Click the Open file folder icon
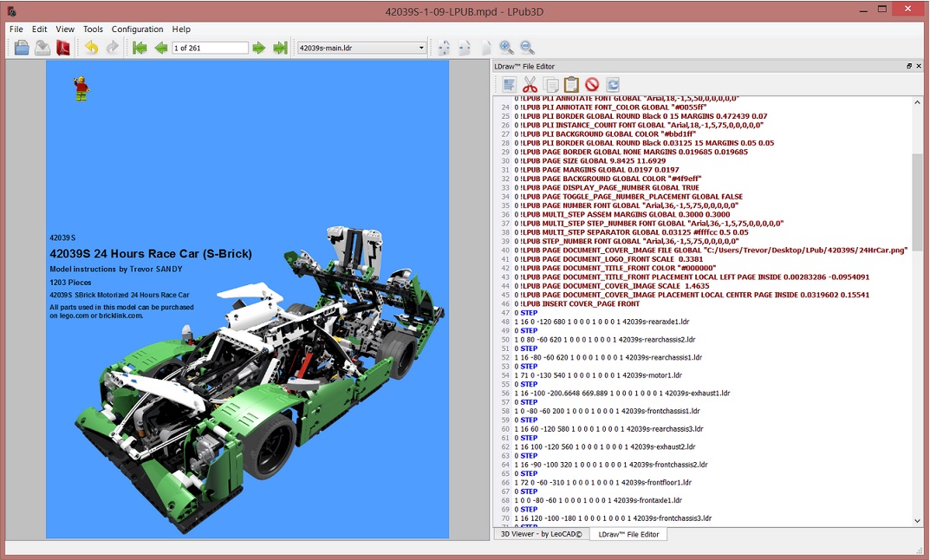 tap(22, 48)
